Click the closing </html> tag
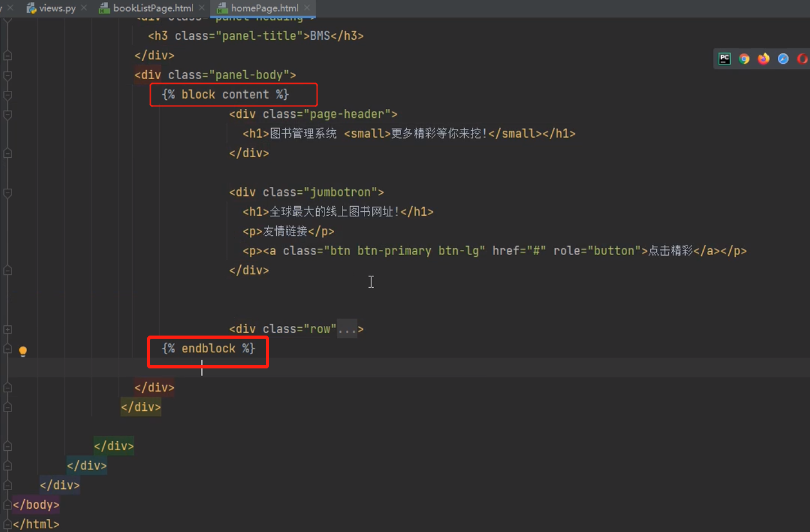The image size is (810, 532). tap(36, 524)
